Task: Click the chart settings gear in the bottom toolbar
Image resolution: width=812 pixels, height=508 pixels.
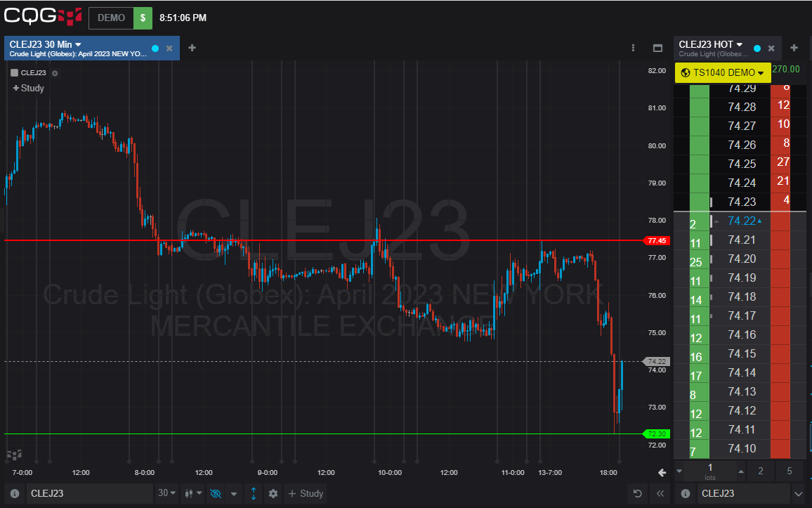Action: point(273,493)
